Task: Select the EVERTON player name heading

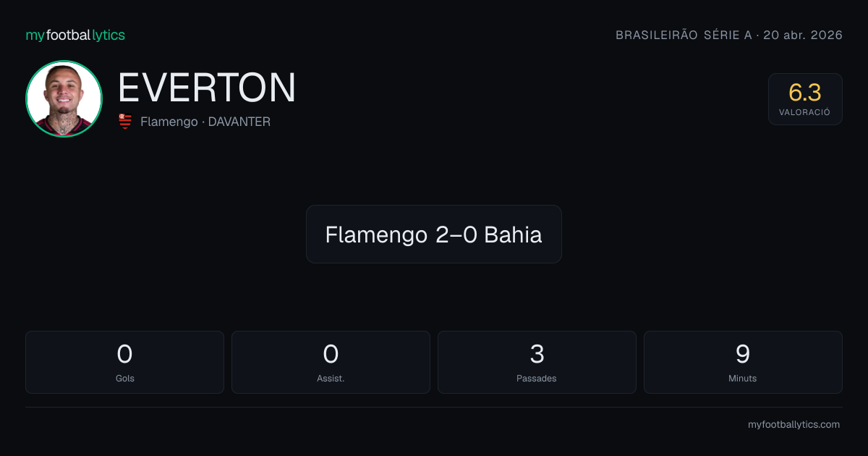Action: click(207, 88)
